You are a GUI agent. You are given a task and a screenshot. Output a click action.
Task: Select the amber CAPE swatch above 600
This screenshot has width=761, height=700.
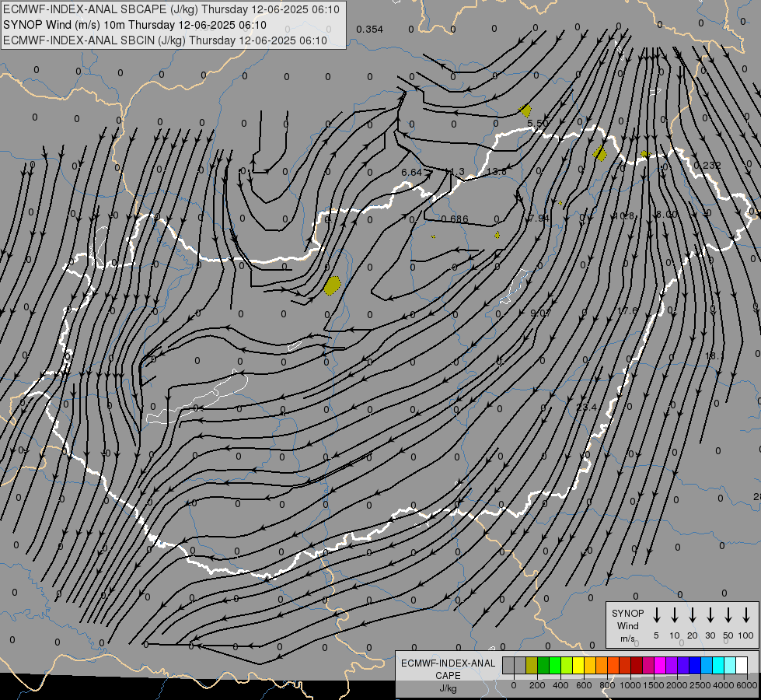coord(590,665)
